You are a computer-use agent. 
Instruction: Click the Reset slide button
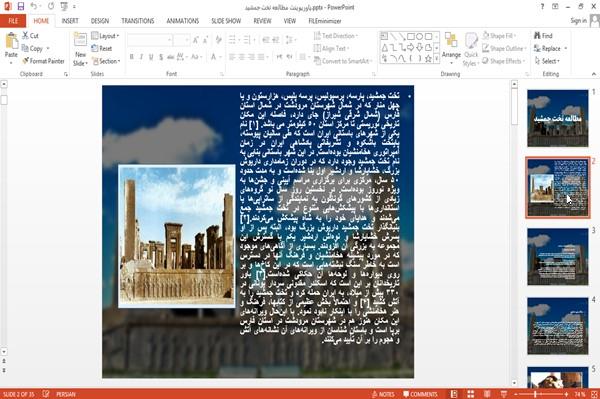[x=102, y=49]
